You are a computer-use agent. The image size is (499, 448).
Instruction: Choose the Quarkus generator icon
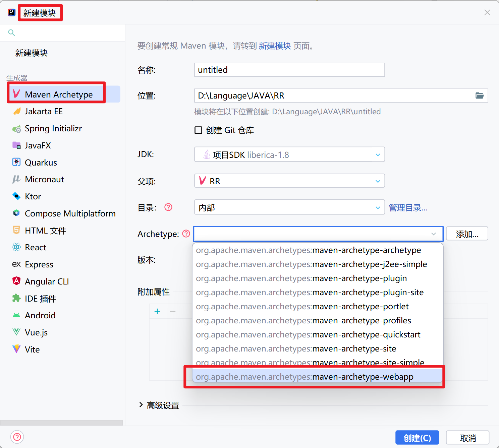[x=16, y=163]
